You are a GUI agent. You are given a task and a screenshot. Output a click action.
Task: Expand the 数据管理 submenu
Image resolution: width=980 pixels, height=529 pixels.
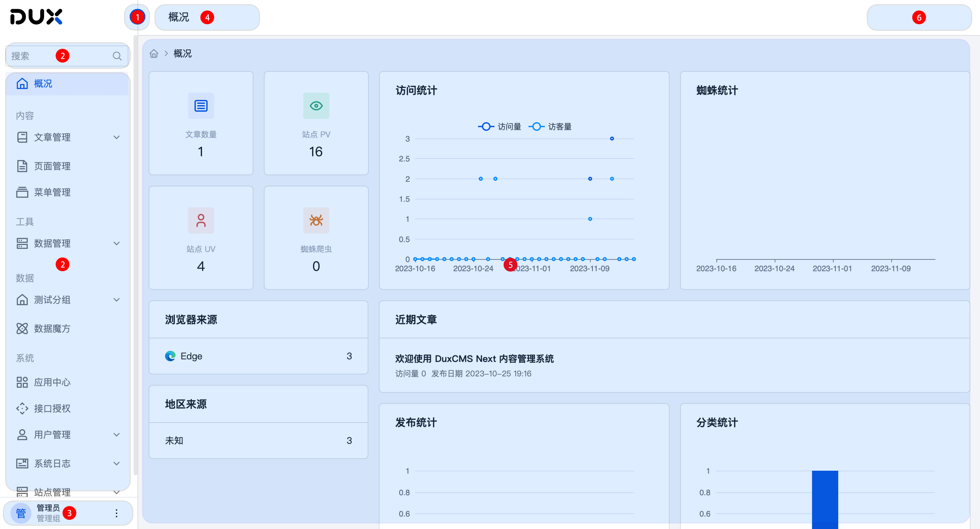pyautogui.click(x=117, y=244)
